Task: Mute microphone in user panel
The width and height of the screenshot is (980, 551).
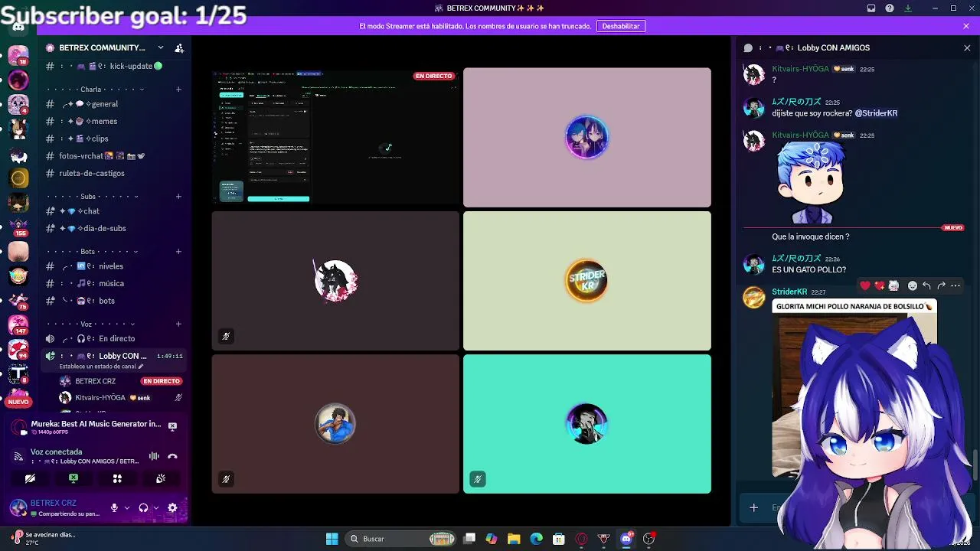Action: pos(114,507)
